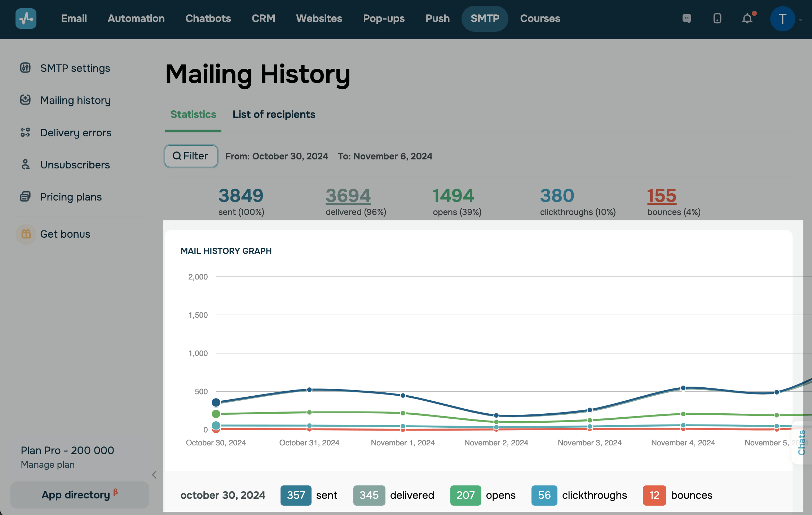Click the mobile device icon in header

pos(717,18)
